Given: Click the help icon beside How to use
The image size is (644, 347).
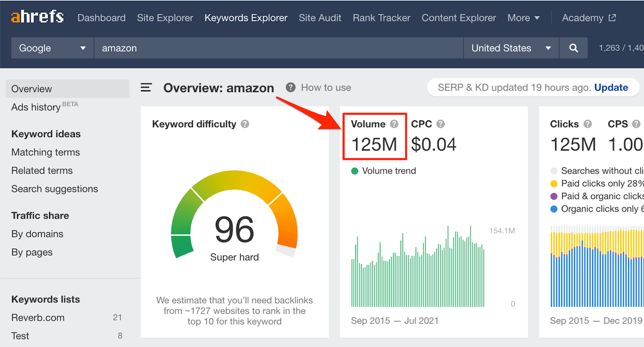Looking at the screenshot, I should pos(290,87).
